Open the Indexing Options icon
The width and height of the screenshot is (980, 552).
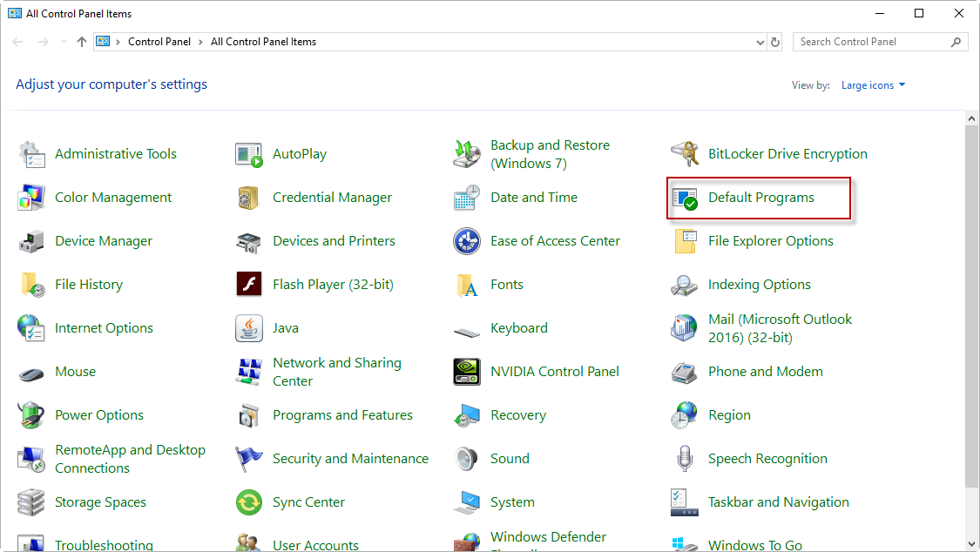(685, 285)
